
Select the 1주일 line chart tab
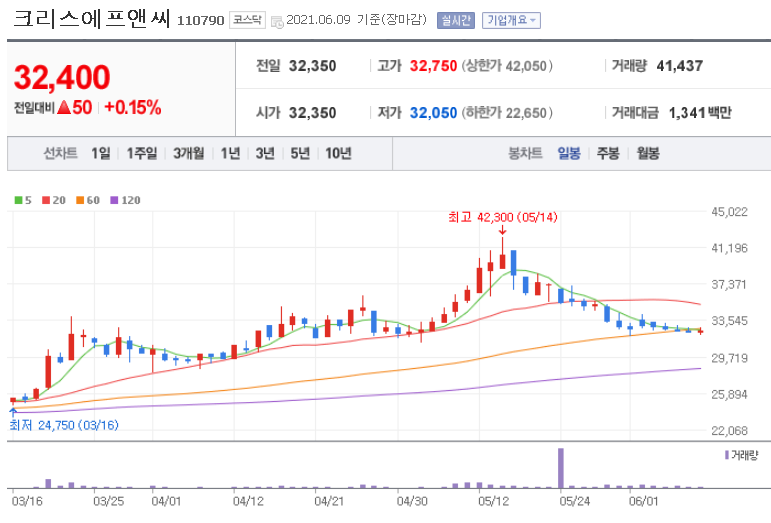(x=142, y=153)
